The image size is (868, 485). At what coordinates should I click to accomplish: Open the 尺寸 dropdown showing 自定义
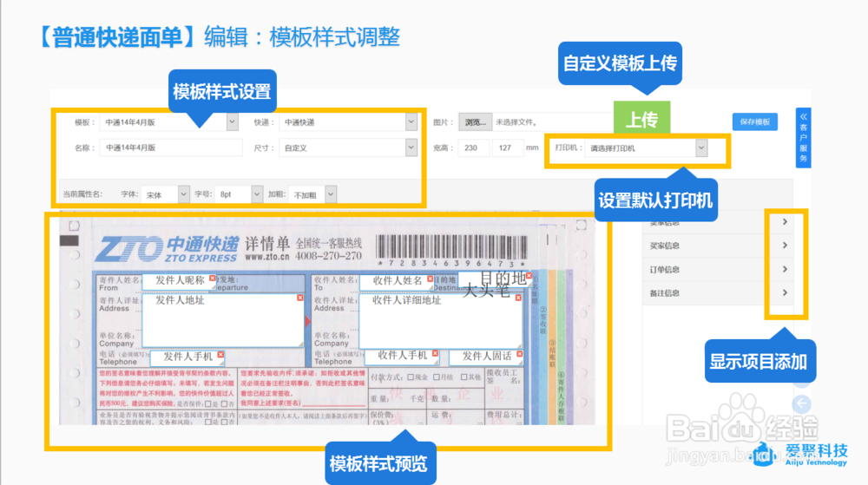(x=348, y=147)
